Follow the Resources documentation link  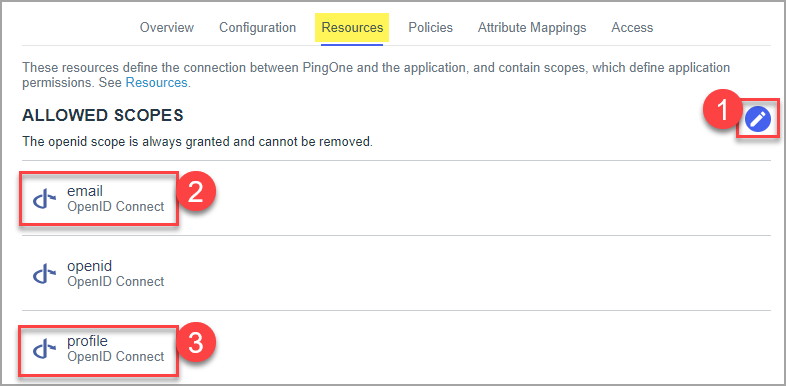click(156, 83)
